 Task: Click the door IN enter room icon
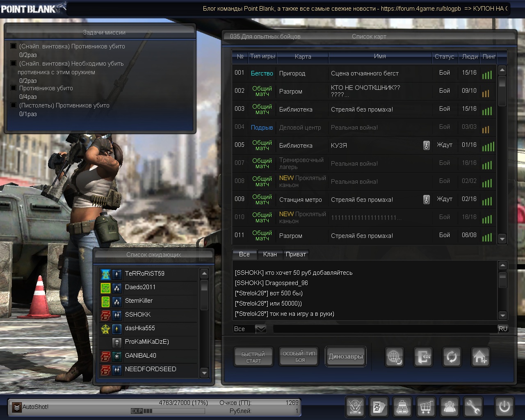423,357
